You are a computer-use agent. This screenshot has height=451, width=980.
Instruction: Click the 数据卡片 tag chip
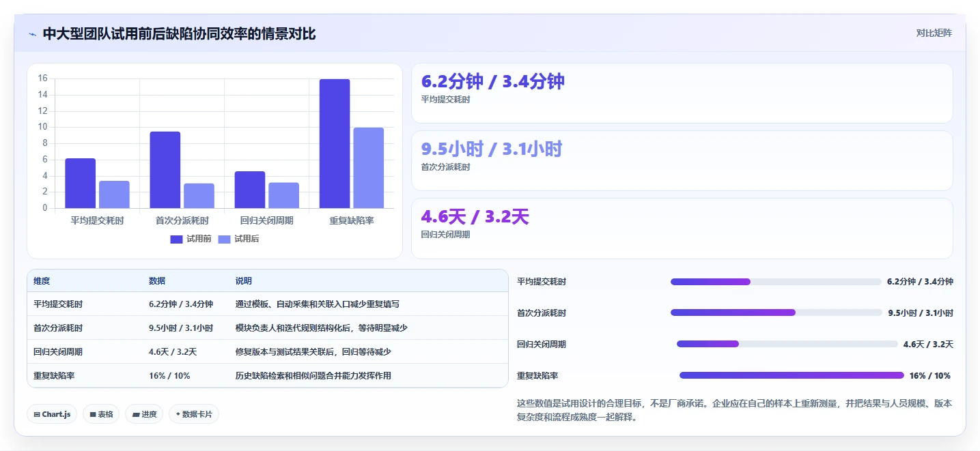(194, 414)
